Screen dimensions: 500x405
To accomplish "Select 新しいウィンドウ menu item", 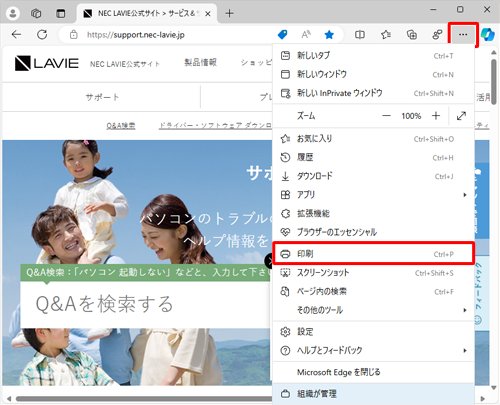I will click(x=373, y=74).
